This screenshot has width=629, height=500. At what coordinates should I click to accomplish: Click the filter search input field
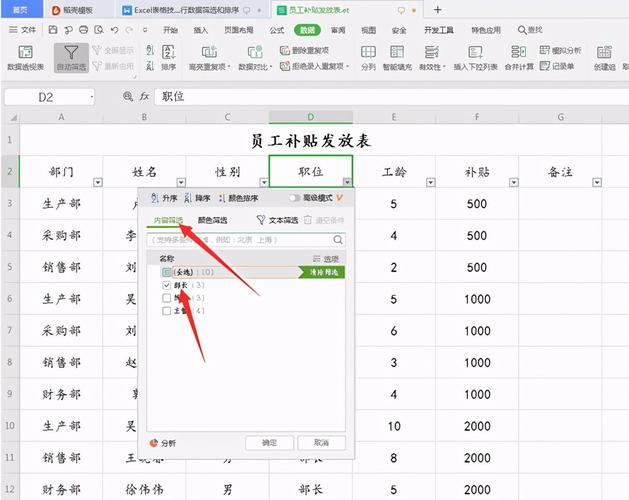(246, 240)
